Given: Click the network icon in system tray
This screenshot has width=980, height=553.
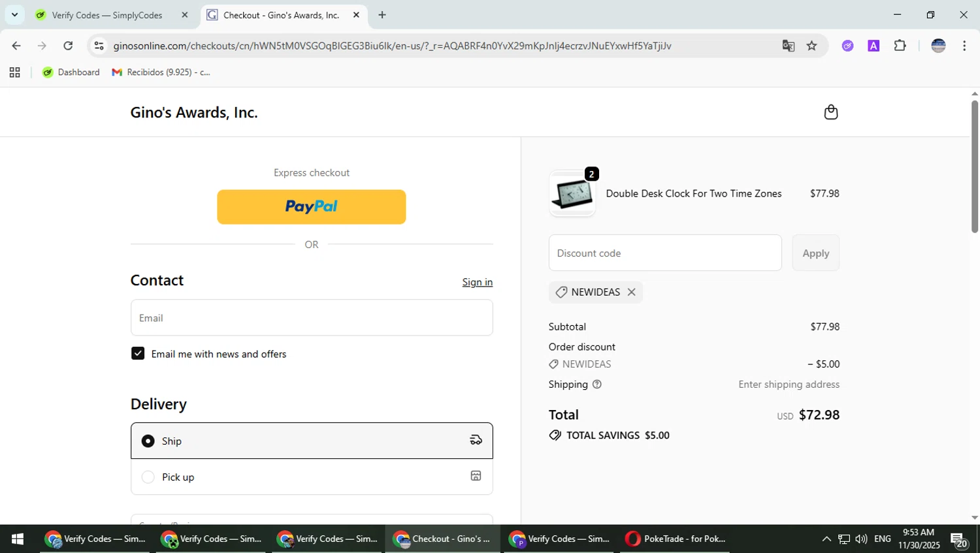Looking at the screenshot, I should pos(844,539).
